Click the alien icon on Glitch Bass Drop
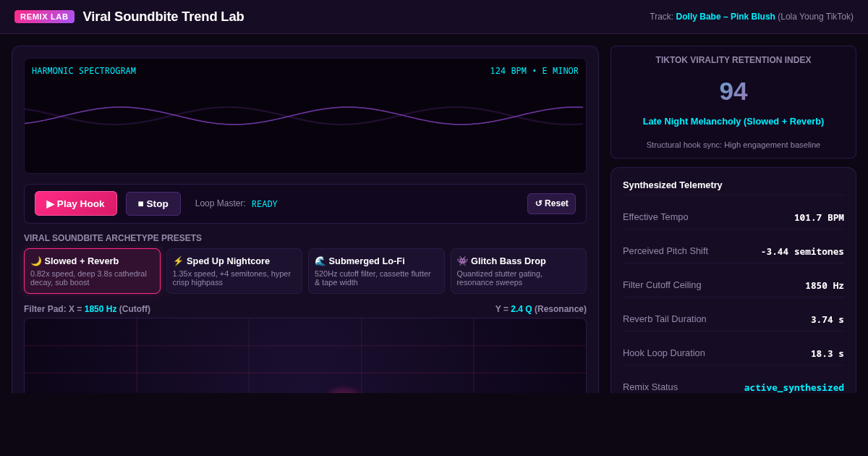The width and height of the screenshot is (868, 456). [x=462, y=261]
